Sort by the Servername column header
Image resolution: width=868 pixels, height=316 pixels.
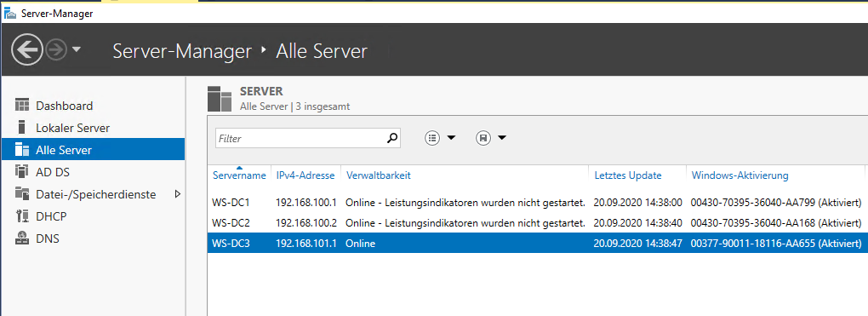pos(239,175)
